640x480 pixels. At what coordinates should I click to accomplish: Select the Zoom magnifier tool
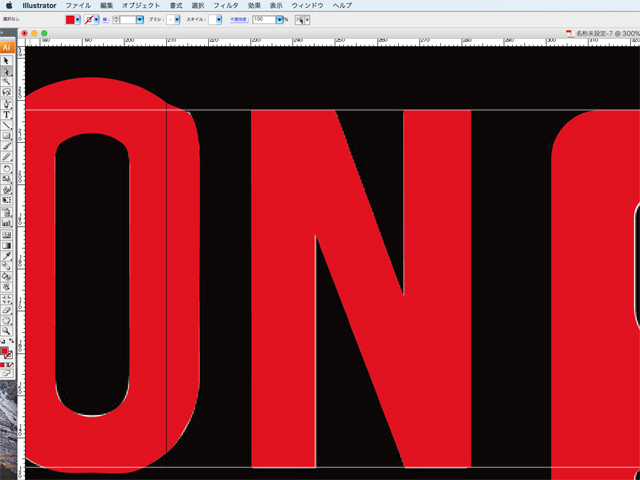7,330
